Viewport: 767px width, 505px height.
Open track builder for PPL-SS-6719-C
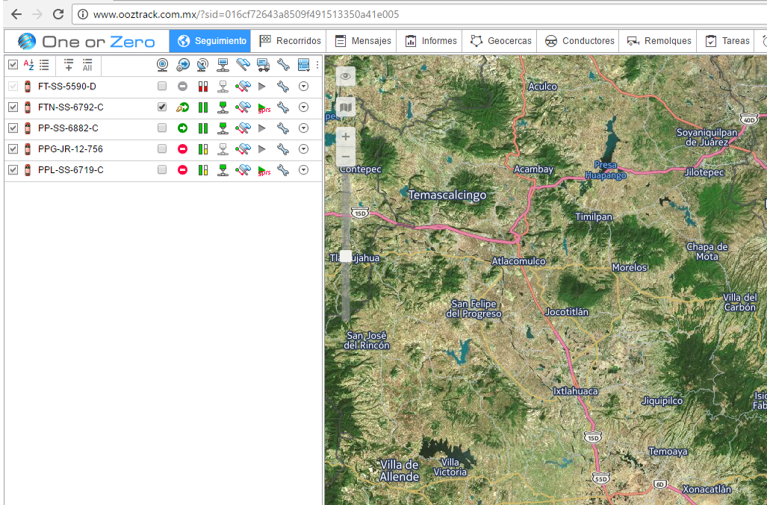pyautogui.click(x=243, y=170)
